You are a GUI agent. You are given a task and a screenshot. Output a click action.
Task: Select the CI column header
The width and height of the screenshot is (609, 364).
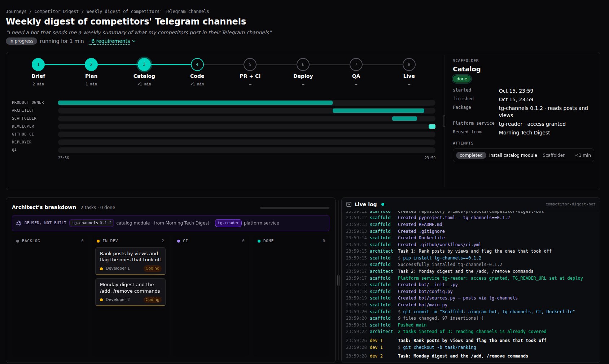coord(211,241)
